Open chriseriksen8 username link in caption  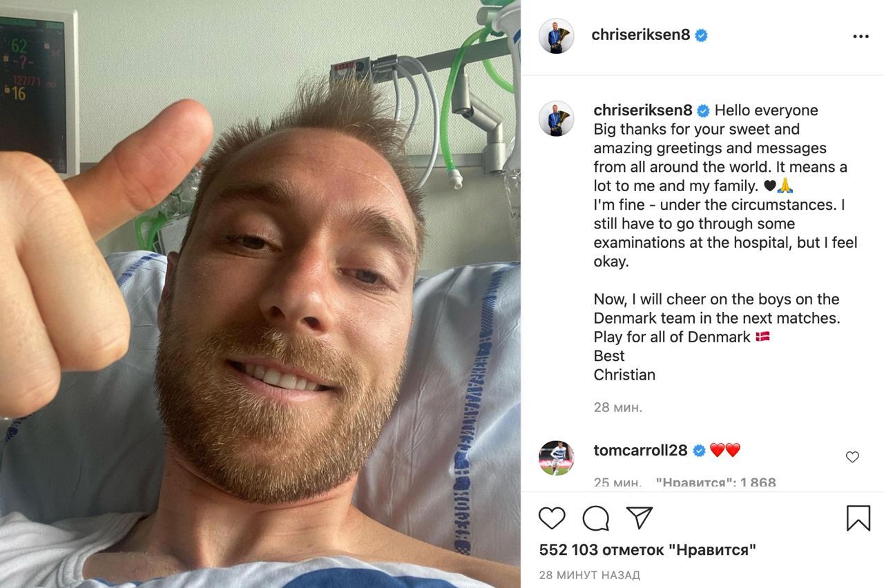tap(643, 110)
